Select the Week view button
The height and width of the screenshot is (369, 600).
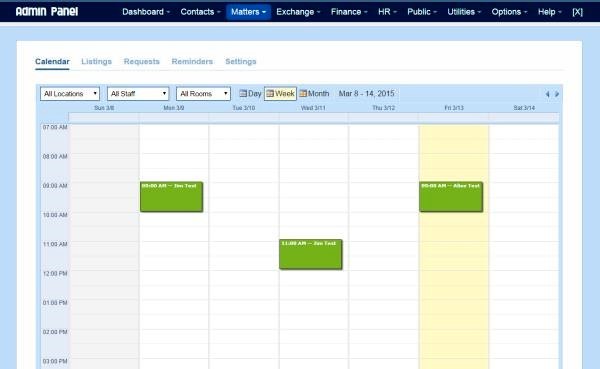(x=280, y=93)
